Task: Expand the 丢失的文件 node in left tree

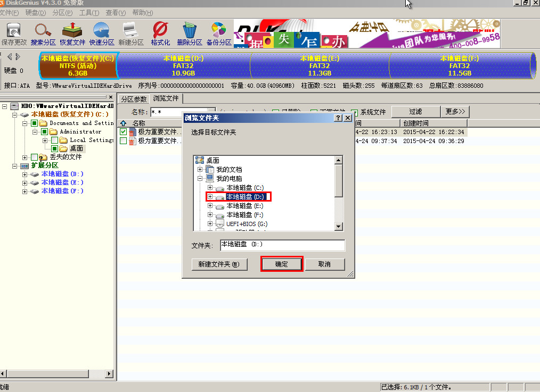Action: pos(25,157)
